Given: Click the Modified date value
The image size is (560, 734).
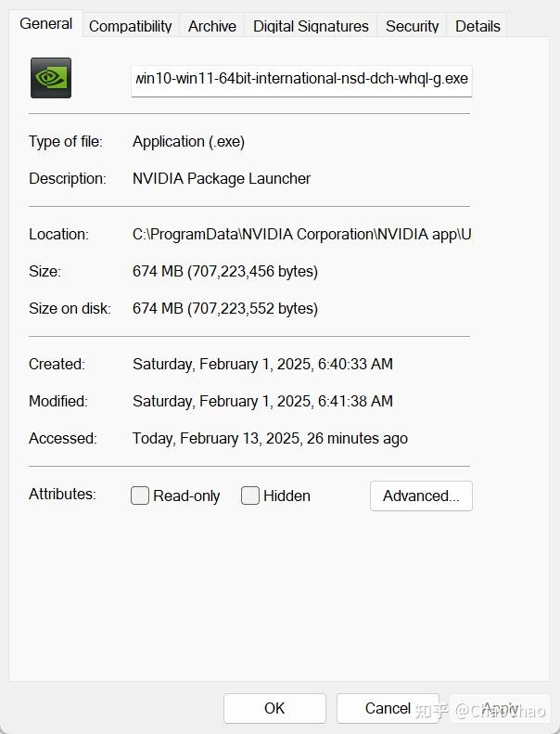Looking at the screenshot, I should pos(262,401).
